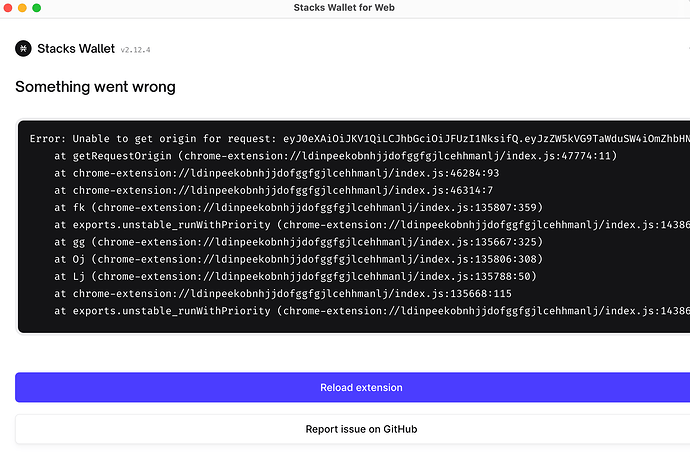This screenshot has height=457, width=690.
Task: Click the Stacks Wallet name text
Action: [75, 48]
